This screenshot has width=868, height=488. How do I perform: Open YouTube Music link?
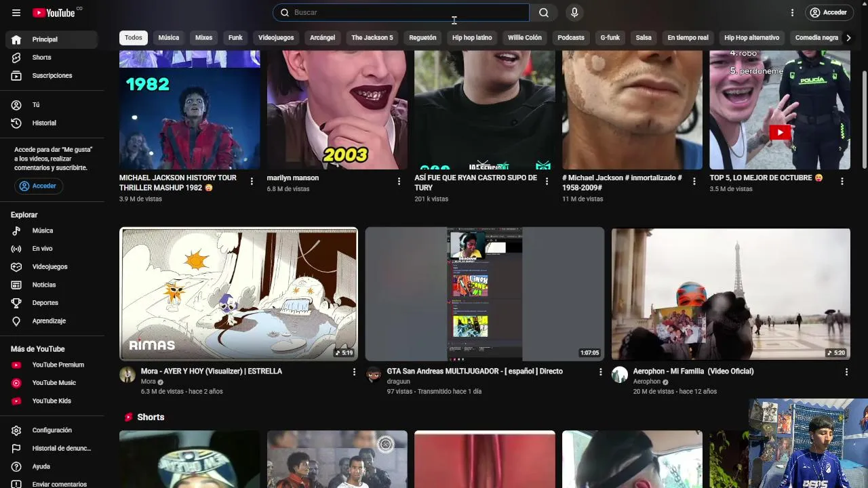coord(52,383)
